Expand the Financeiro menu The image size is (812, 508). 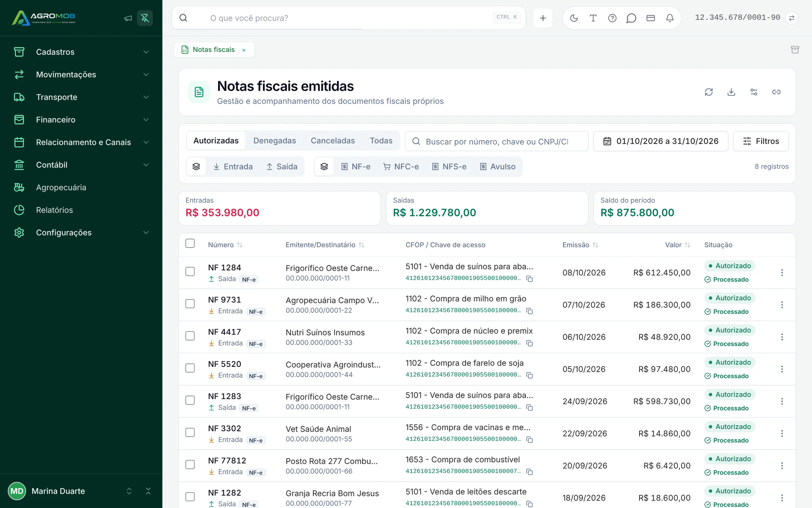81,120
